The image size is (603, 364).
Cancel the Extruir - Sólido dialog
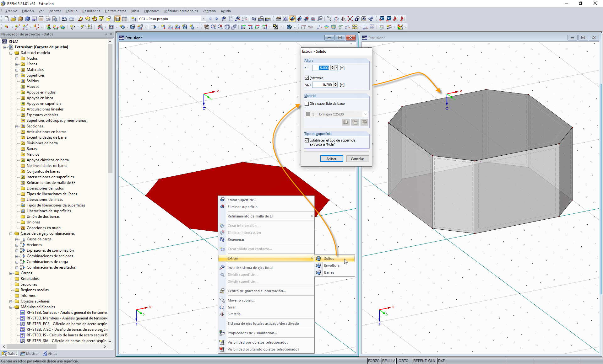(358, 158)
